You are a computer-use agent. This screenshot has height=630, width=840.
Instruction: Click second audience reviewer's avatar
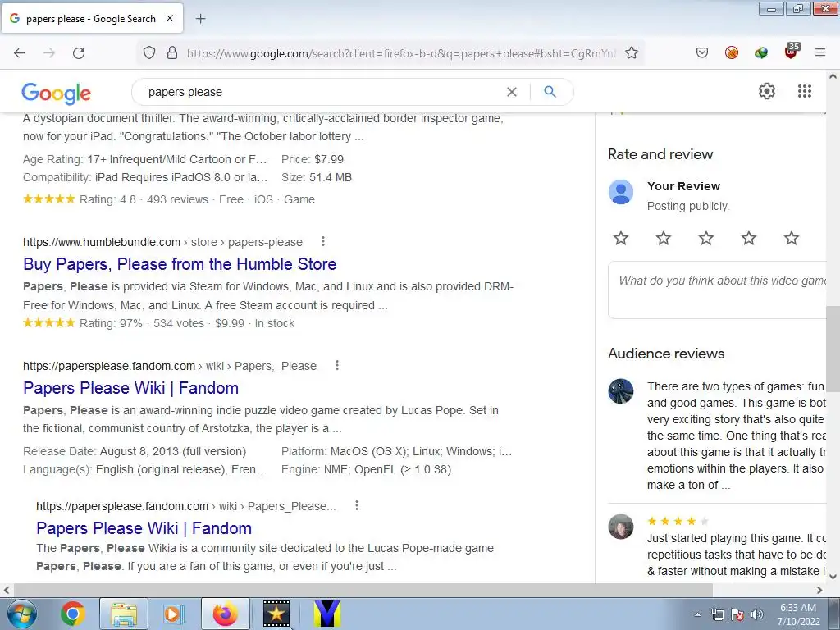coord(621,527)
